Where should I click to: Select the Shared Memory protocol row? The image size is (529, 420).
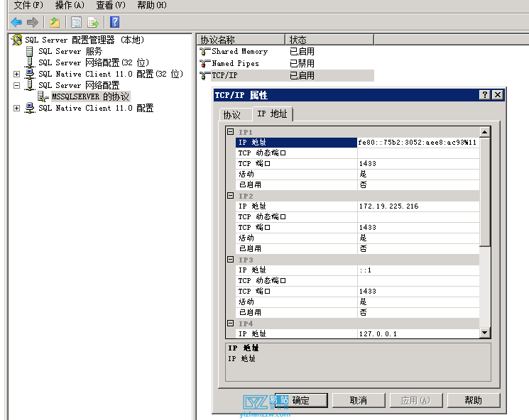286,52
